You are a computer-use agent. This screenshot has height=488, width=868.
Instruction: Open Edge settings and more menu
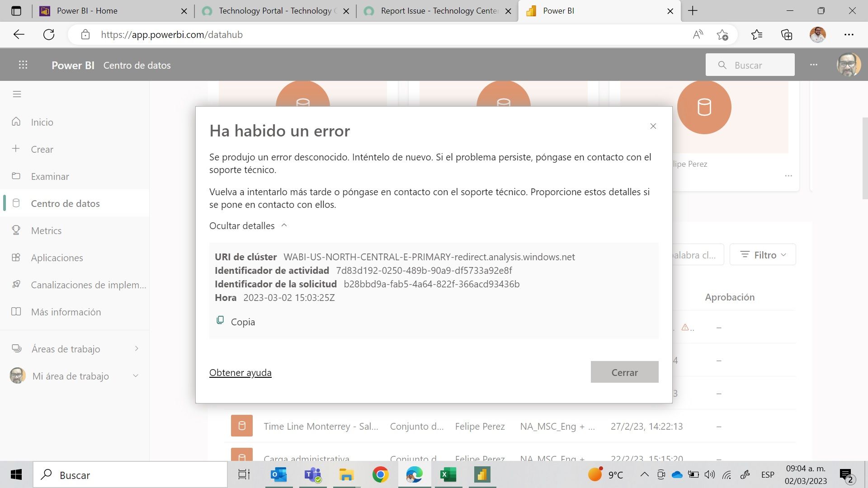[849, 34]
